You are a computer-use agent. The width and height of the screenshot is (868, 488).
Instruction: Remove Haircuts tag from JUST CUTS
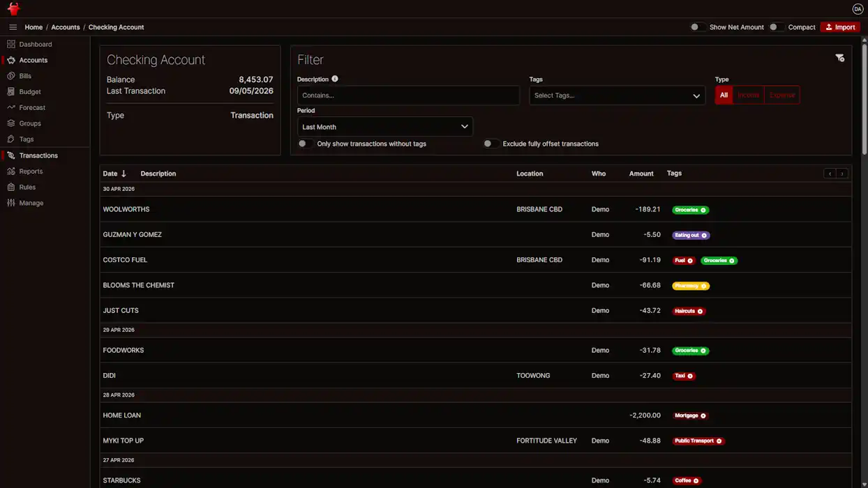coord(700,312)
